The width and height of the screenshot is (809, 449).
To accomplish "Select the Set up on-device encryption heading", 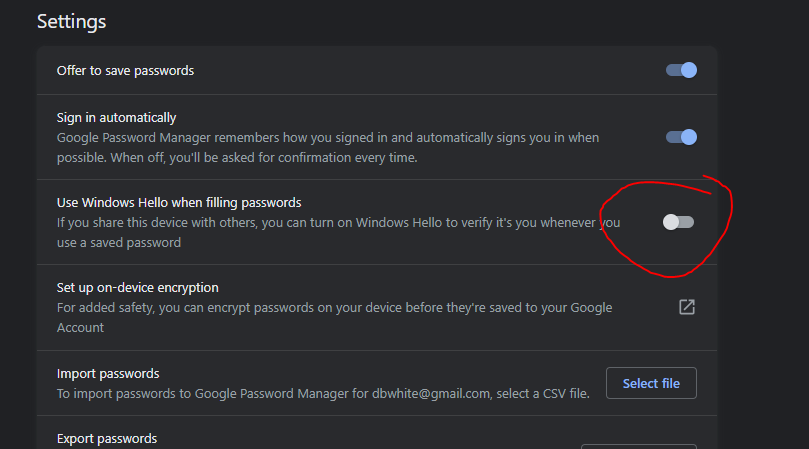I will click(x=138, y=287).
